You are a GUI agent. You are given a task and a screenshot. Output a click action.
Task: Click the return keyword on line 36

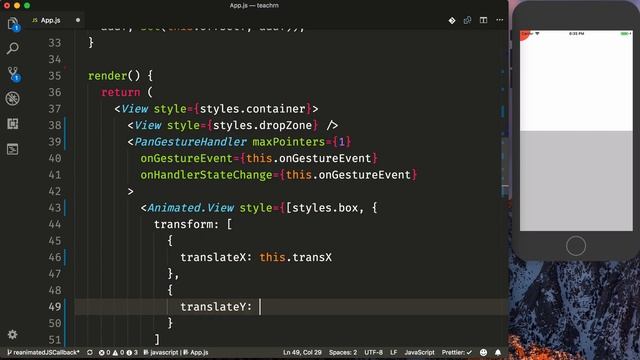[x=121, y=93]
